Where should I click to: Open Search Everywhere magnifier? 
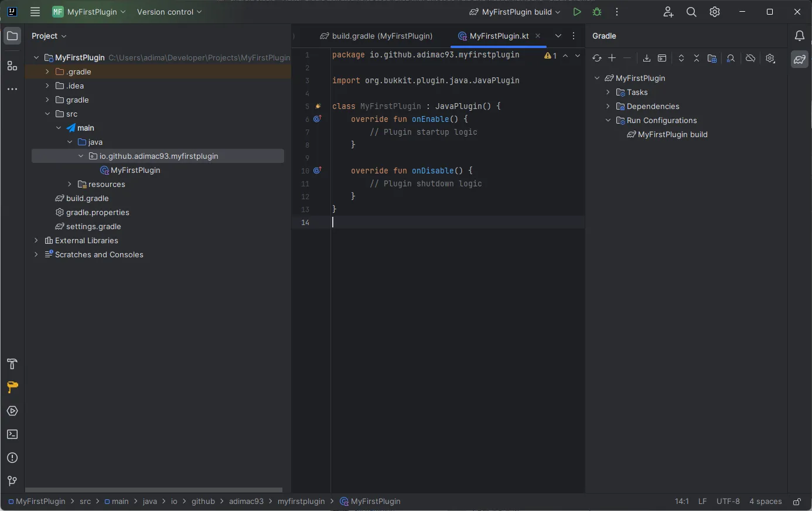tap(691, 12)
